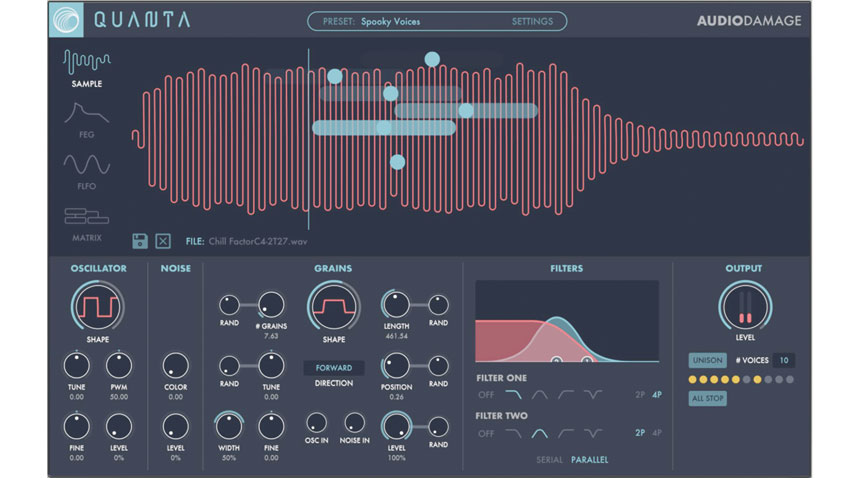
Task: Click the Grains Level knob
Action: click(396, 427)
